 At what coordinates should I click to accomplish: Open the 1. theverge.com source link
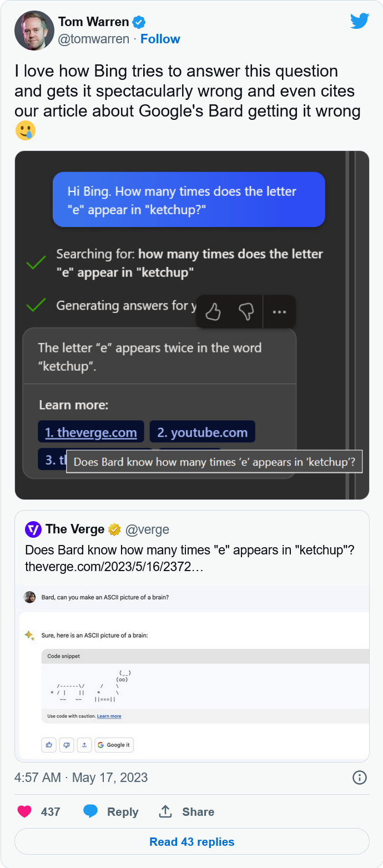click(91, 432)
